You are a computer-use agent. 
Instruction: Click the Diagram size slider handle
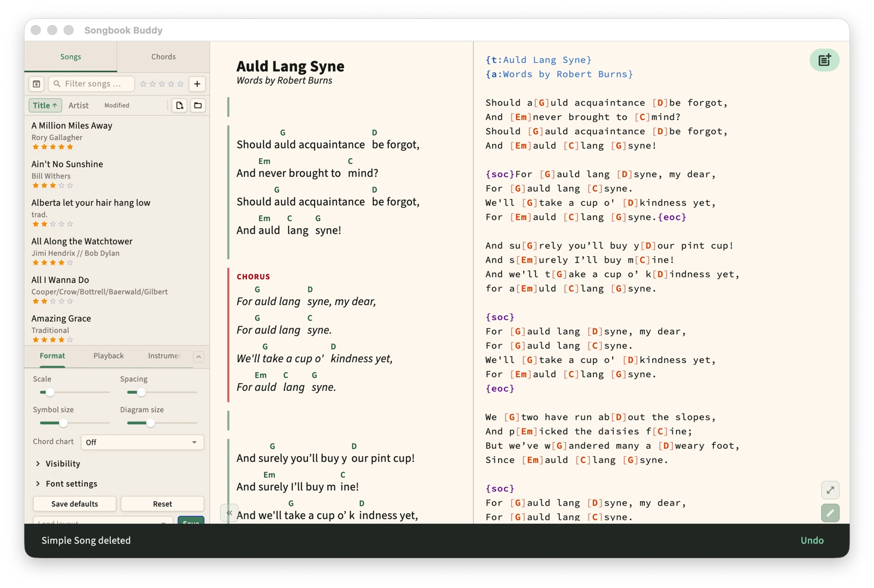(150, 423)
